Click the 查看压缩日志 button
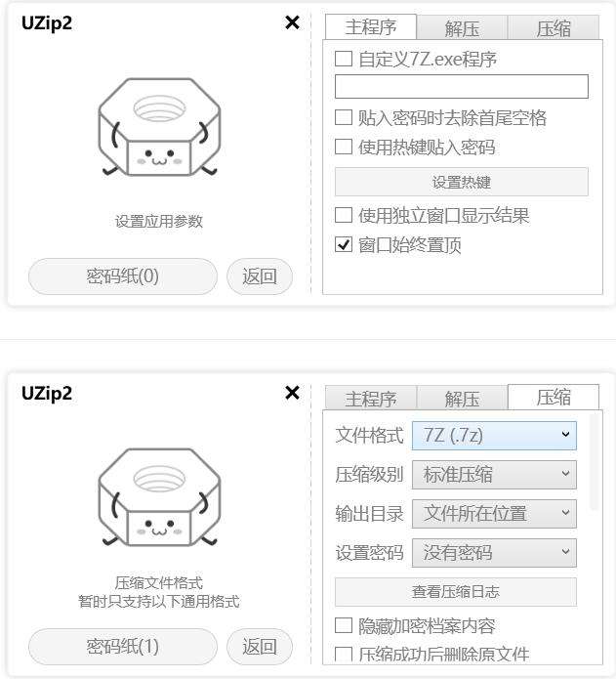Screen dimensions: 616x679 click(x=456, y=591)
